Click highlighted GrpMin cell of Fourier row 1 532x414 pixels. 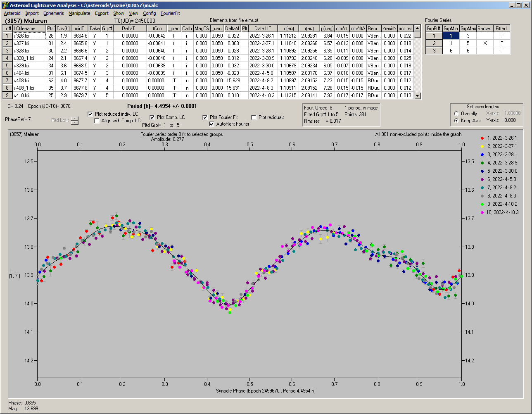point(451,36)
